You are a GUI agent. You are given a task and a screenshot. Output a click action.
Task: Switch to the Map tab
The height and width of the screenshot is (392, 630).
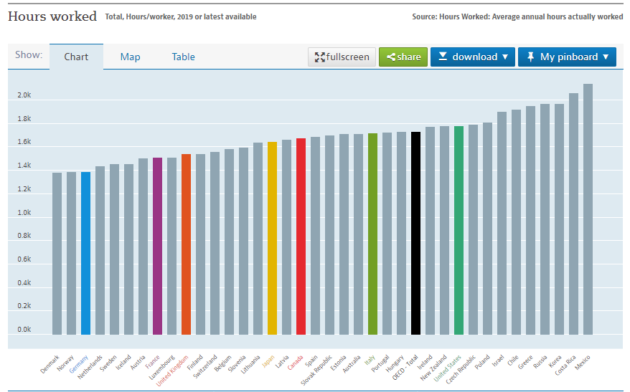pos(130,57)
